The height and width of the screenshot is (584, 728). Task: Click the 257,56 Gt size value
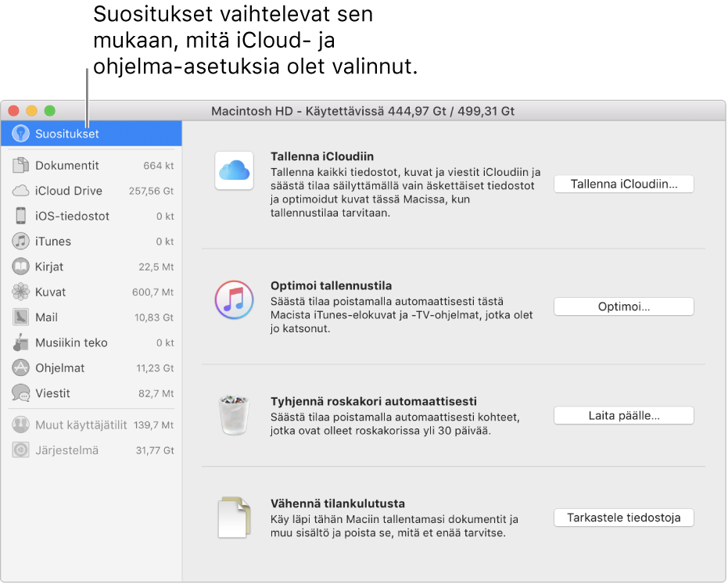pyautogui.click(x=152, y=191)
